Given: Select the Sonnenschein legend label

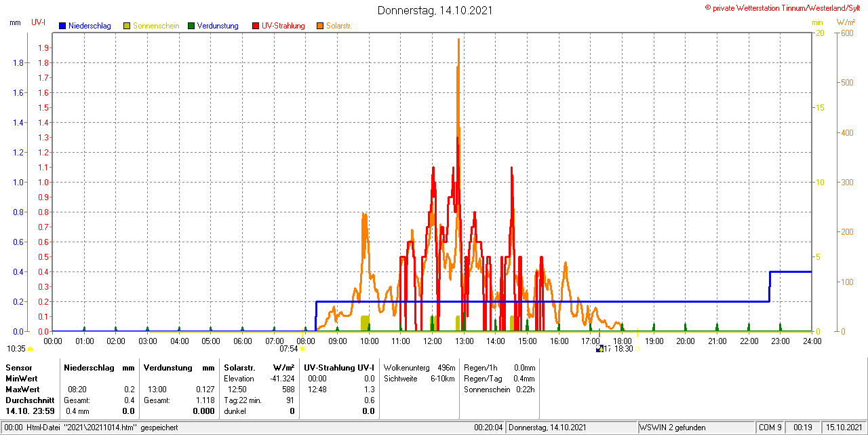Looking at the screenshot, I should [x=156, y=26].
